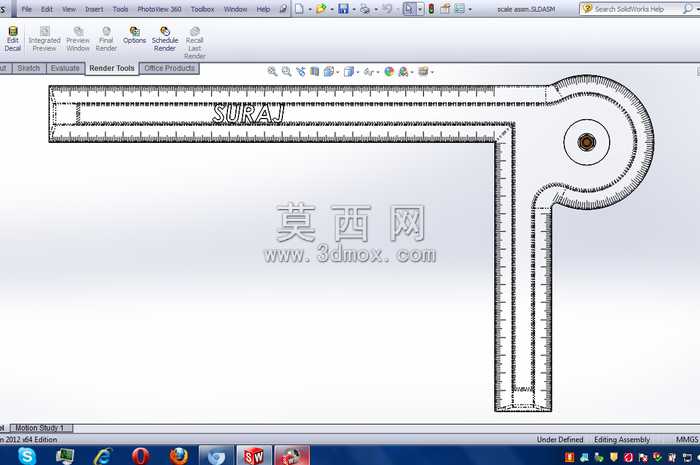The width and height of the screenshot is (700, 465).
Task: Start the Final Render
Action: point(106,39)
